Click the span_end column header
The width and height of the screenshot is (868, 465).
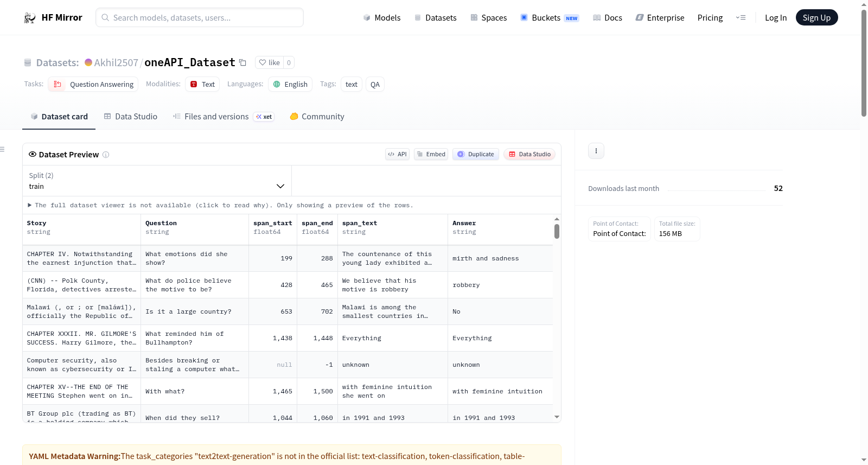coord(317,228)
